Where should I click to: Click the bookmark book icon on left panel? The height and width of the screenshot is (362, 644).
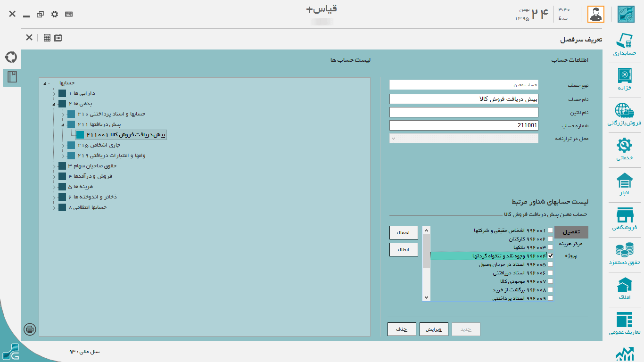pyautogui.click(x=12, y=77)
